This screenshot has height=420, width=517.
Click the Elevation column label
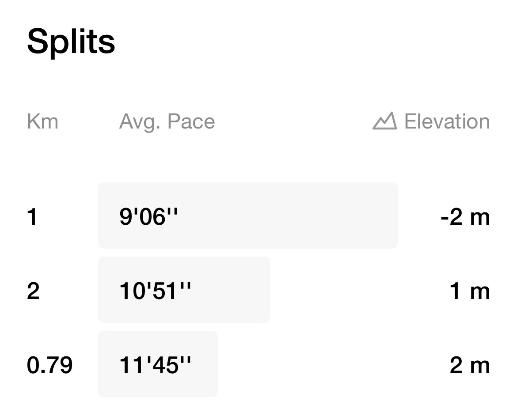pyautogui.click(x=447, y=121)
